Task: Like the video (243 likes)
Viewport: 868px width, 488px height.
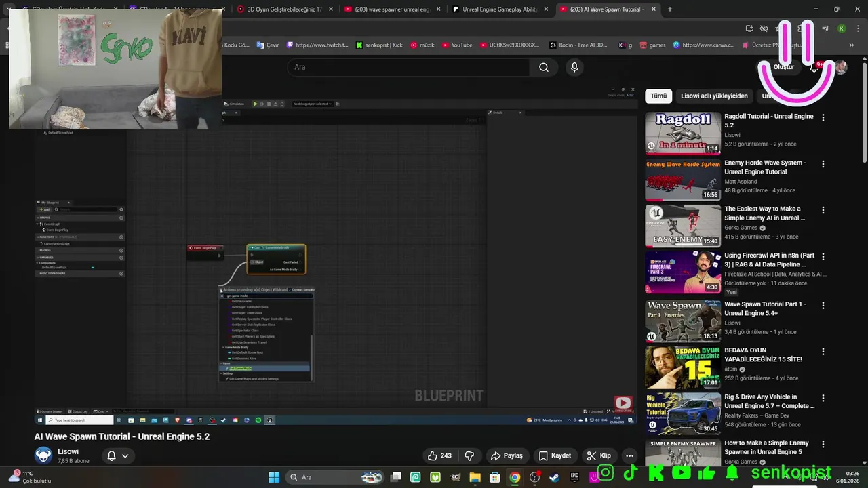Action: coord(439,455)
